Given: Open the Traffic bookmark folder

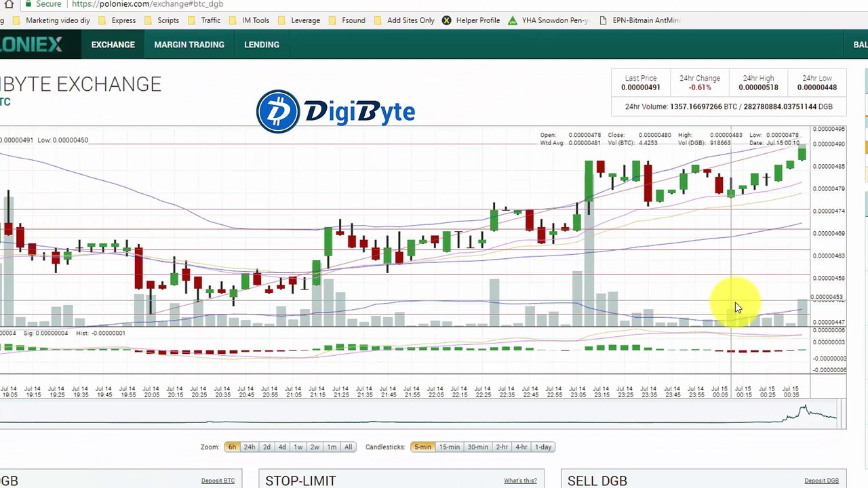Looking at the screenshot, I should [204, 20].
